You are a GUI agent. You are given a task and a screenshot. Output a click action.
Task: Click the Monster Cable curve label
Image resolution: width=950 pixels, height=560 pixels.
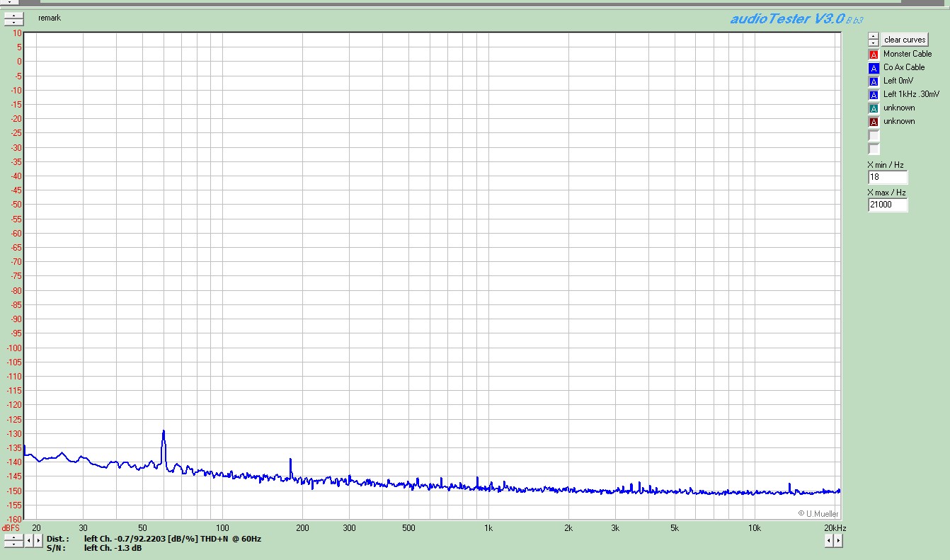click(x=908, y=54)
